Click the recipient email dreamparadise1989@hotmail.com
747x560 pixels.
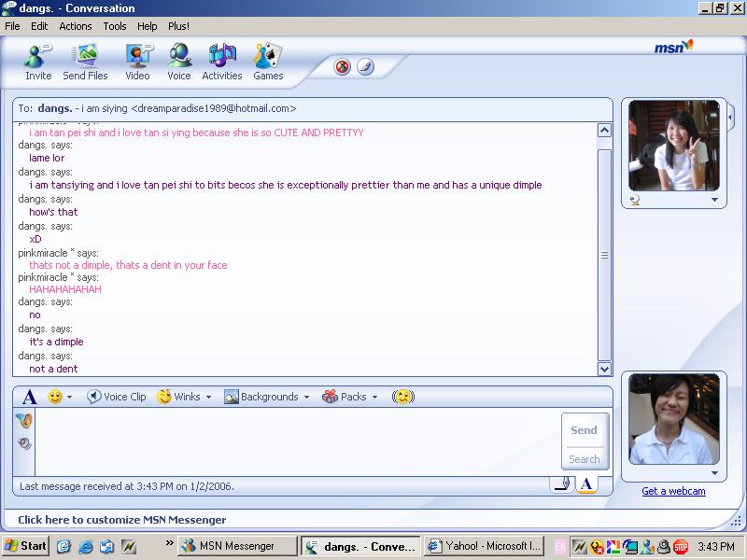[x=214, y=108]
